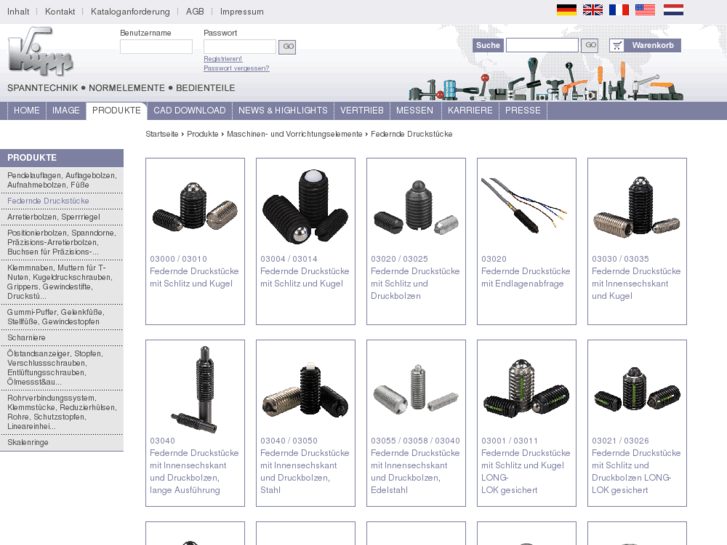Image resolution: width=727 pixels, height=545 pixels.
Task: Switch language to British flag
Action: coord(593,10)
